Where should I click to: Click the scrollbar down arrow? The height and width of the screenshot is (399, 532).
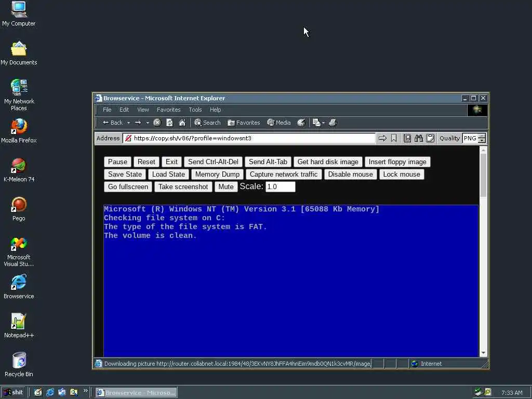483,353
